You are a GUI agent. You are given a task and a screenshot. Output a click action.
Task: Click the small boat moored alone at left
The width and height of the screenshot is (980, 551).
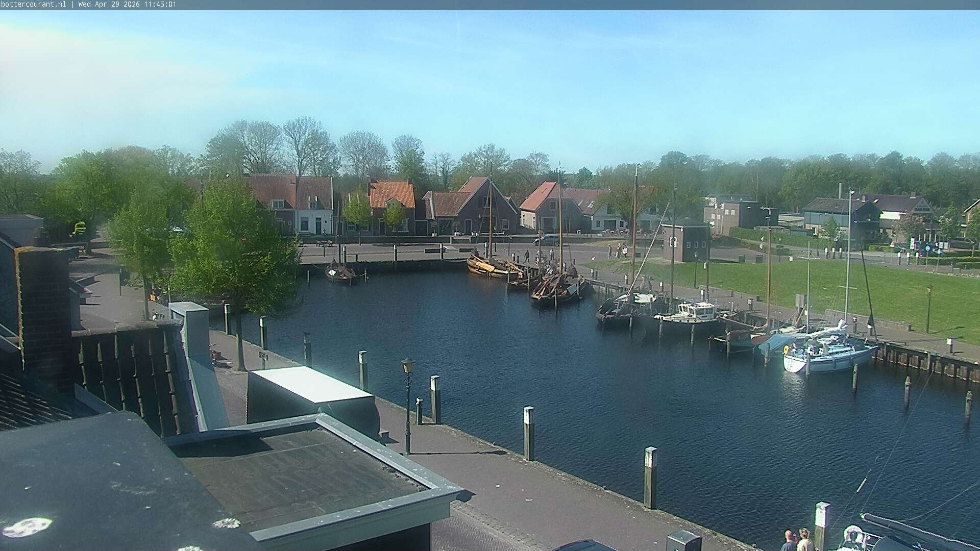(340, 273)
